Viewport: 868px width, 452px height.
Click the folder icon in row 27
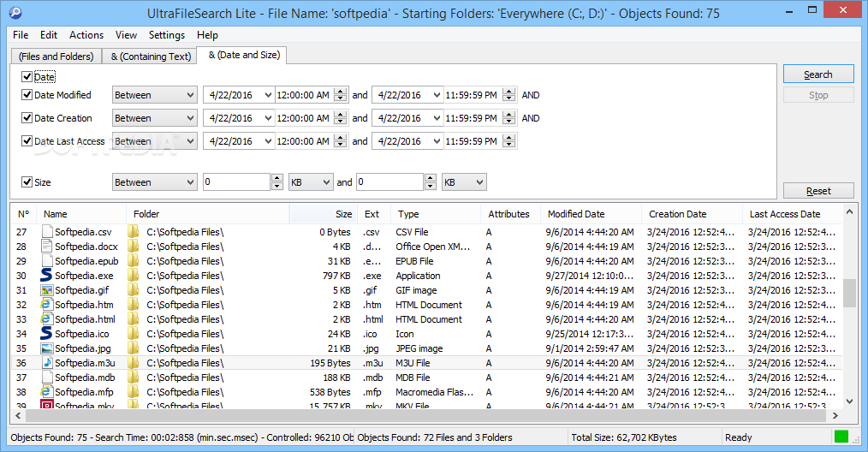point(134,231)
